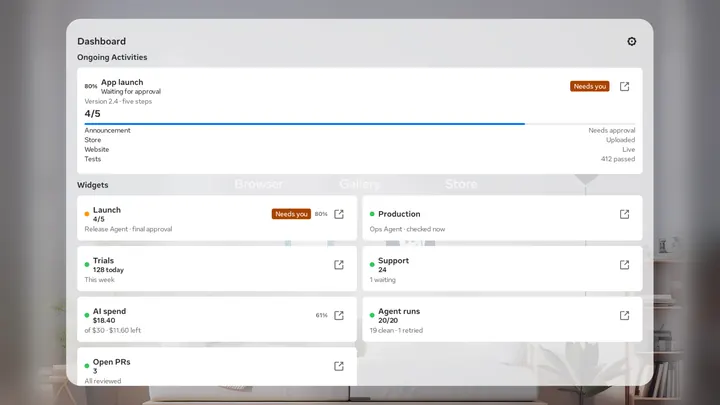Click 'Waiting for approval' subtitle
Viewport: 720px width, 405px height.
(131, 92)
